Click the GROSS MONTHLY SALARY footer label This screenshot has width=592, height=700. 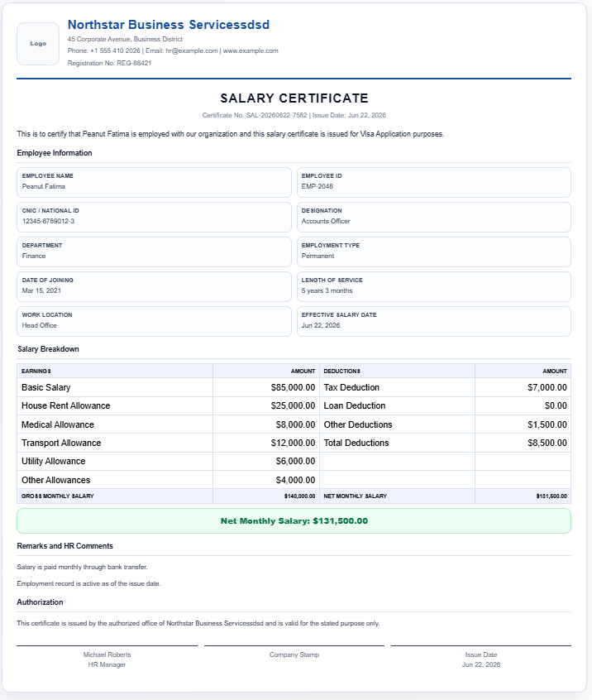pos(58,496)
